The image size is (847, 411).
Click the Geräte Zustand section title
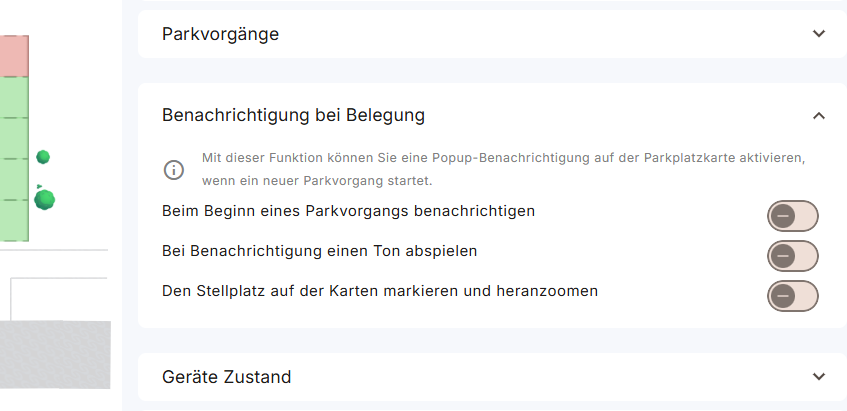pos(226,377)
